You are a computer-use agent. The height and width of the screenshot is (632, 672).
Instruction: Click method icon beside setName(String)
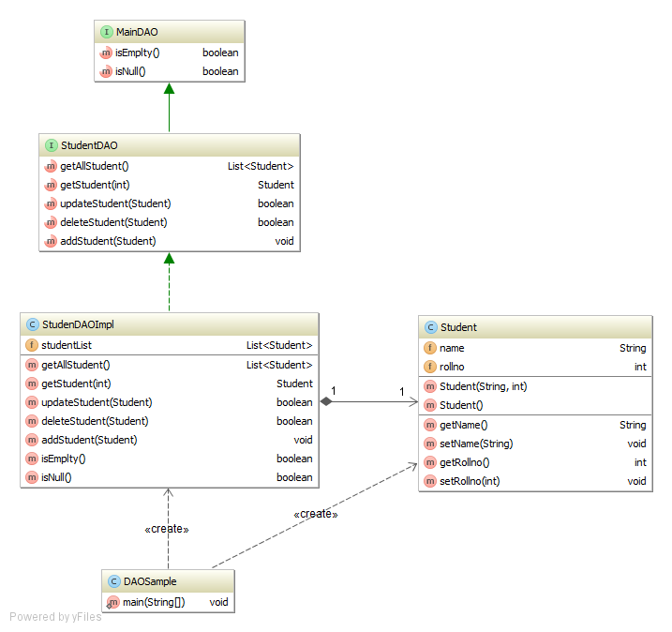click(430, 444)
